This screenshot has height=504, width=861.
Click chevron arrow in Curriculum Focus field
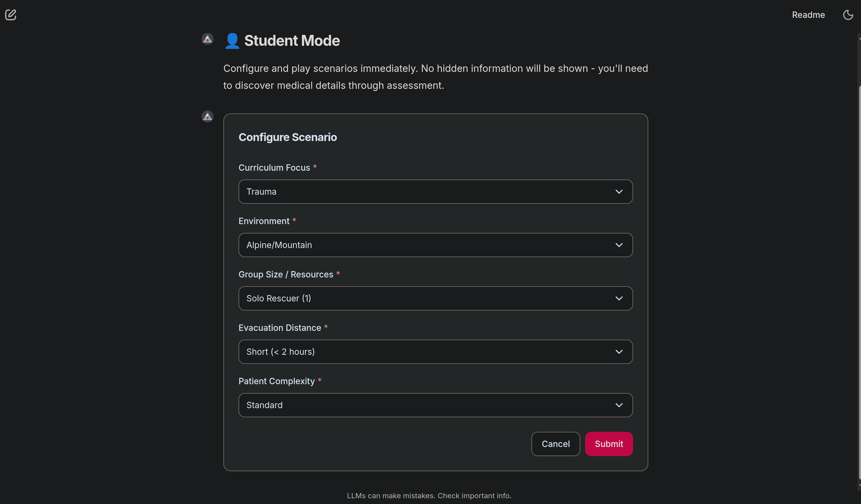click(x=619, y=192)
